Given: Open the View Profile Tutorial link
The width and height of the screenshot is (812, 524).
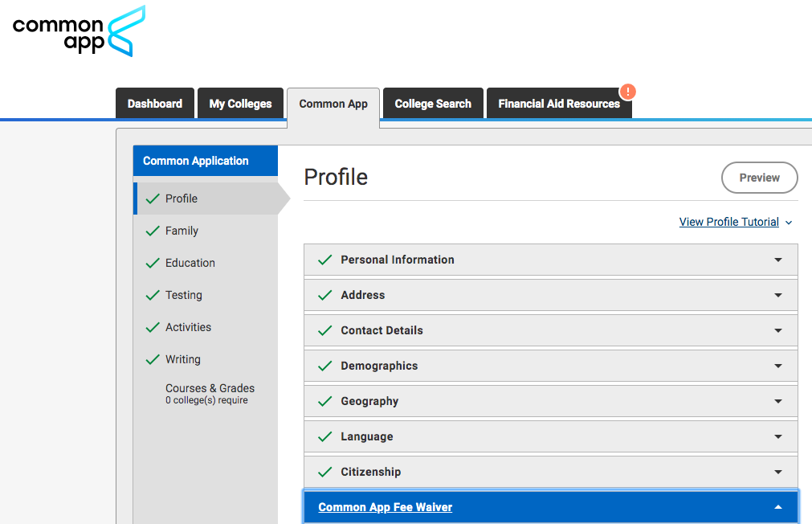Looking at the screenshot, I should [x=728, y=222].
